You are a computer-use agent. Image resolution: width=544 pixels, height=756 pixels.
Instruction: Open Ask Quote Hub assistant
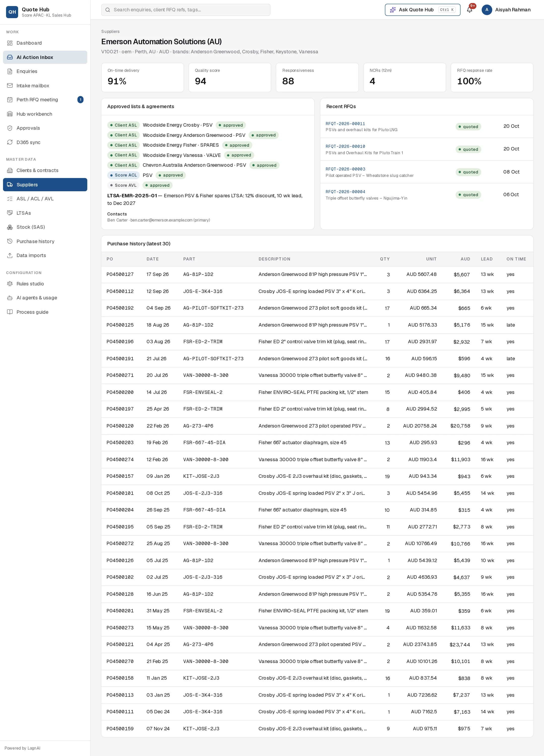422,10
